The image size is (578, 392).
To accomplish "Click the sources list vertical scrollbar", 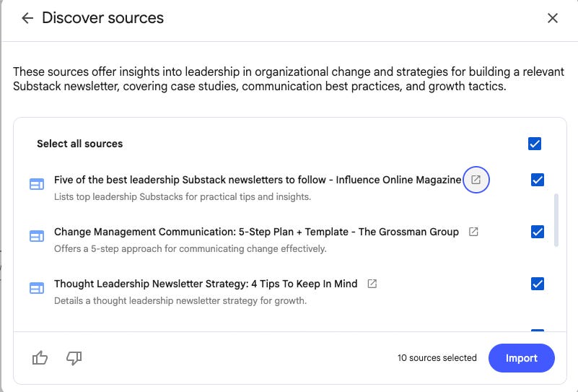I will tap(556, 220).
